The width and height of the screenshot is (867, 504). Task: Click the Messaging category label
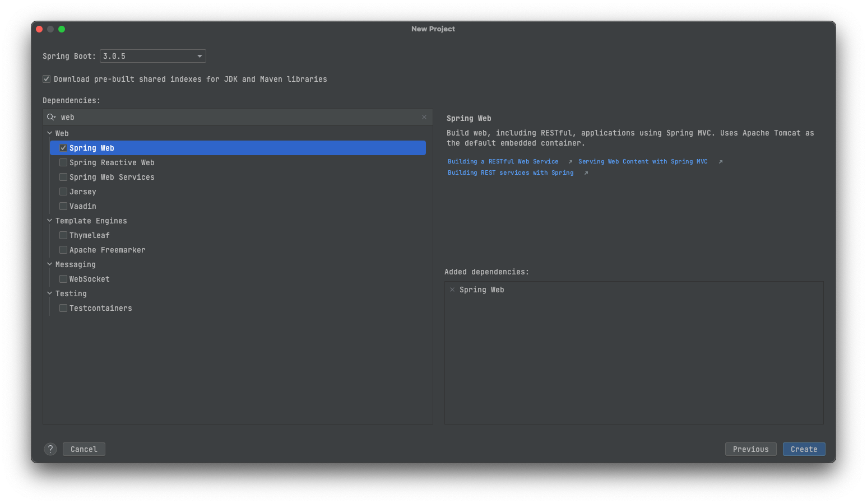point(76,264)
